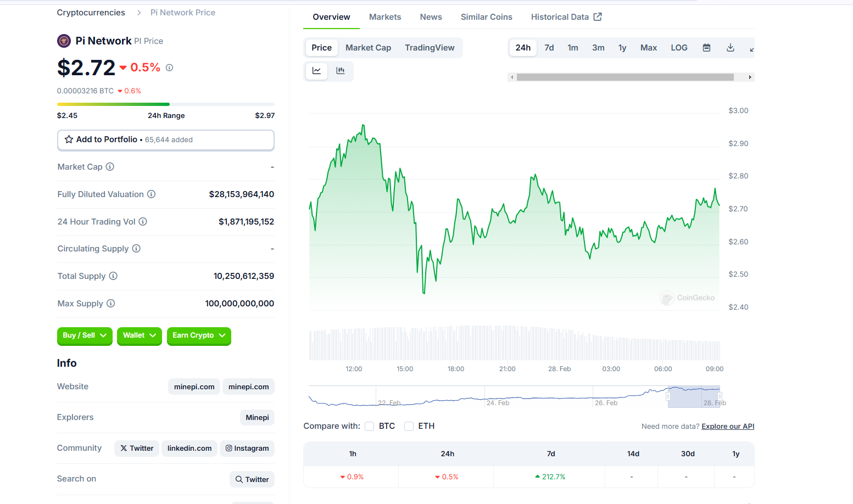
Task: Select the 1y time range
Action: [x=622, y=48]
